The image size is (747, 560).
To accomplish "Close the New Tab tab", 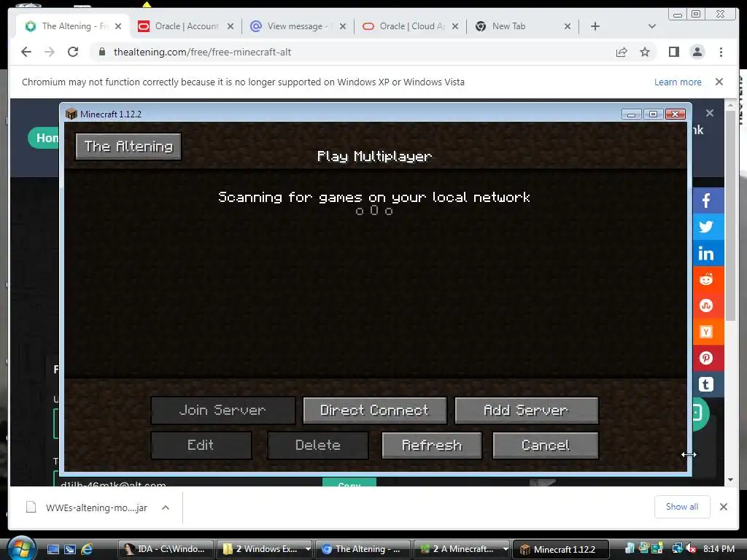I will coord(568,26).
